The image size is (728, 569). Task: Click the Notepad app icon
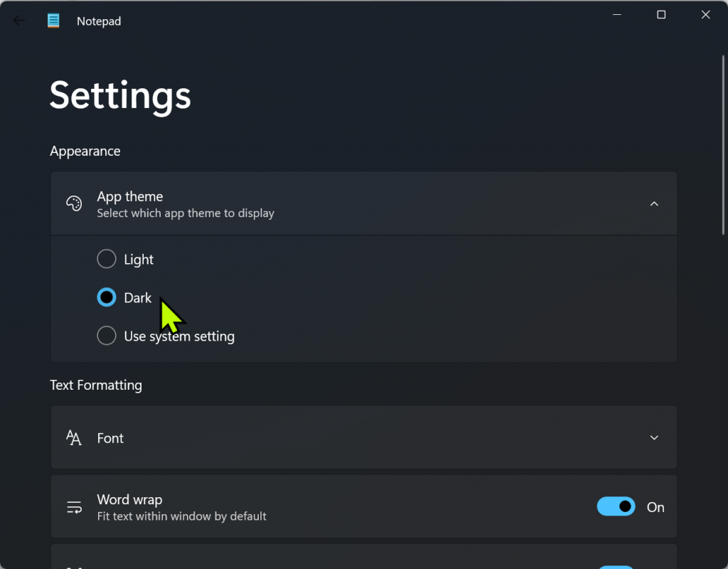pos(54,21)
